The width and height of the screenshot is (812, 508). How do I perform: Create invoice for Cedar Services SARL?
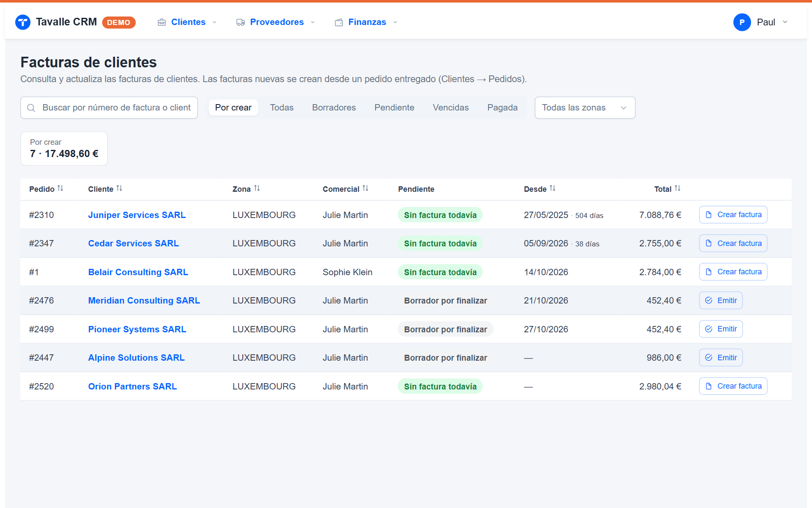click(x=733, y=243)
